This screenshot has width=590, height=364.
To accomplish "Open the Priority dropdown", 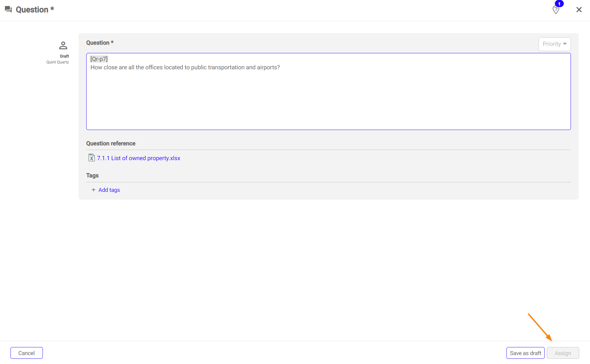I will (554, 44).
